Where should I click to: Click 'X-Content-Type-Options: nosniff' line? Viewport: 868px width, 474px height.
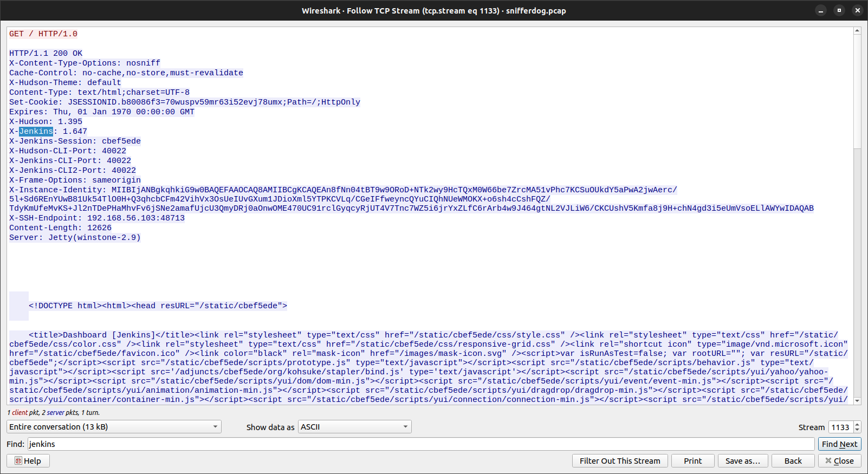(85, 63)
